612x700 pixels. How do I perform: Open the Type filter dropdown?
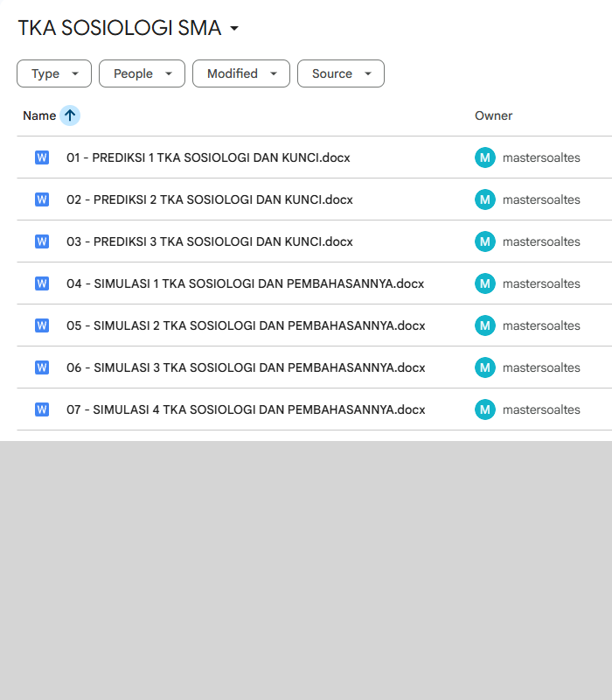[x=54, y=73]
